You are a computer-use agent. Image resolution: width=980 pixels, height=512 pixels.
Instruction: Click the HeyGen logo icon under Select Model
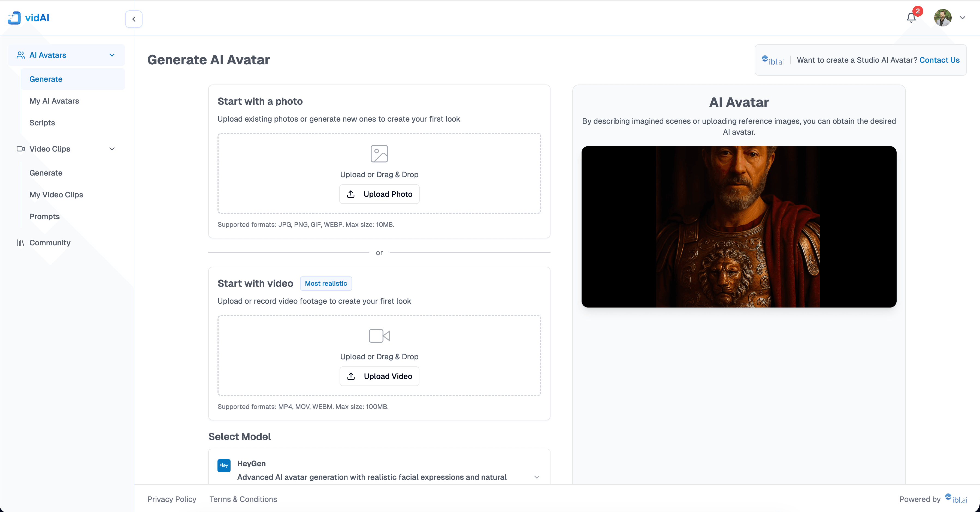coord(224,465)
